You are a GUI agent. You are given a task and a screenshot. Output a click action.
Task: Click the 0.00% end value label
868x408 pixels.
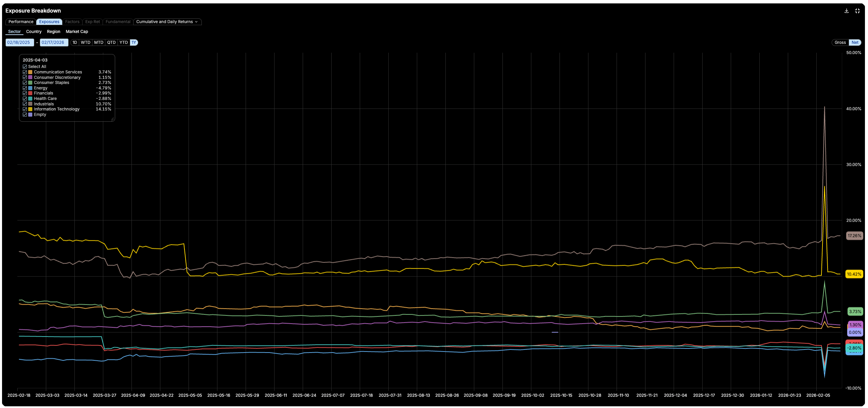pos(855,333)
